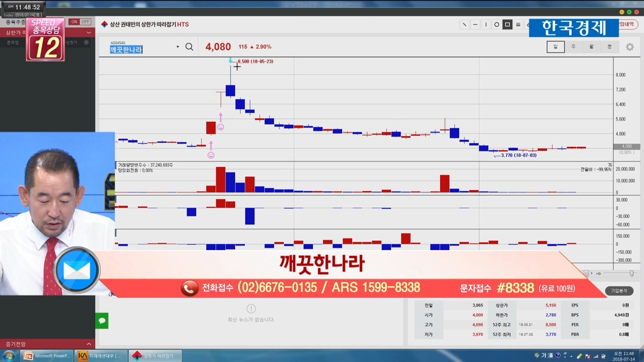Click the green chat bubble icon

pos(102,321)
